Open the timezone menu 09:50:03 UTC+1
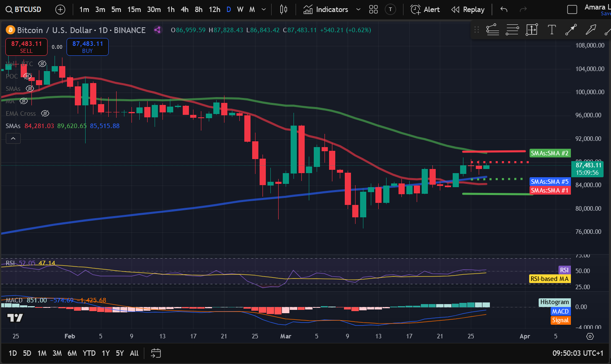This screenshot has height=364, width=611. (578, 353)
